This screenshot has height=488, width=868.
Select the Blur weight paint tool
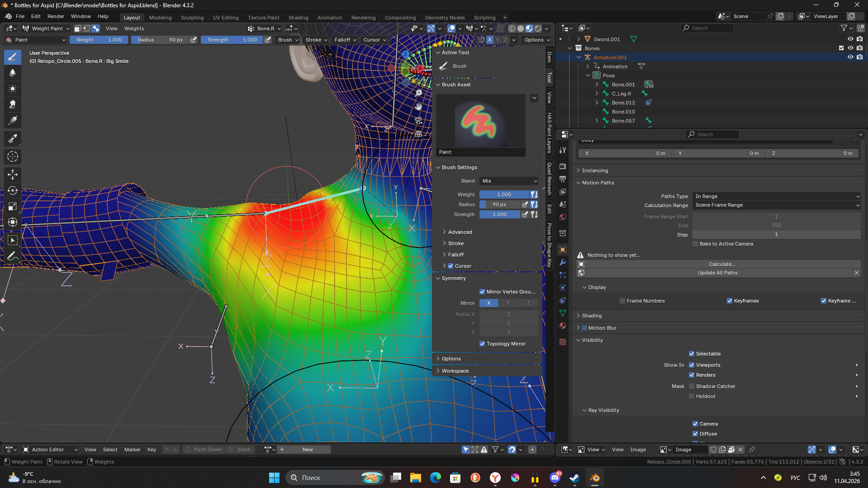tap(13, 73)
